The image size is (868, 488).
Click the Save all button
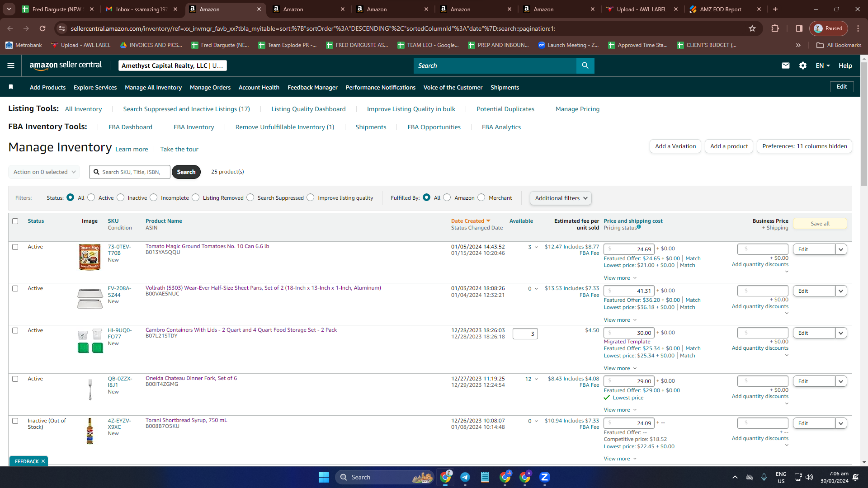pyautogui.click(x=820, y=224)
